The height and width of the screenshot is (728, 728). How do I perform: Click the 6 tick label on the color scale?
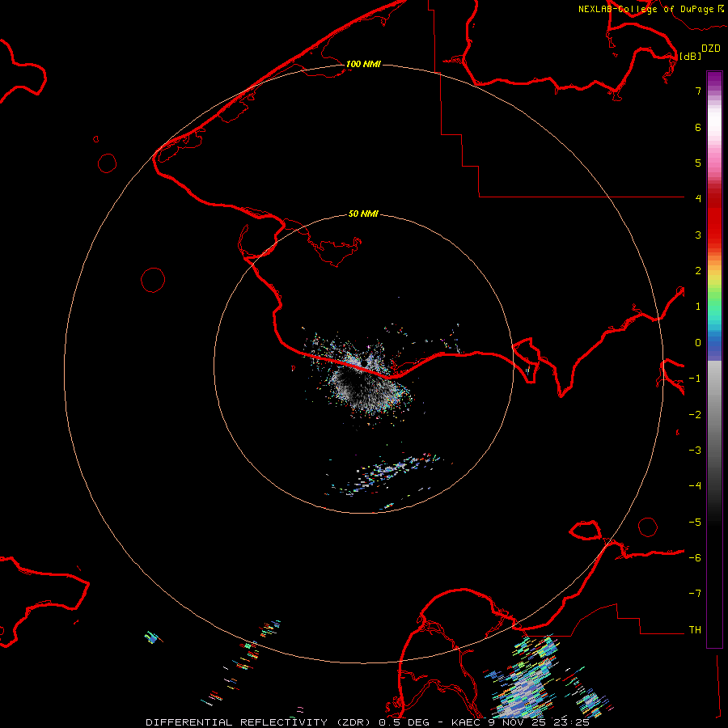698,127
